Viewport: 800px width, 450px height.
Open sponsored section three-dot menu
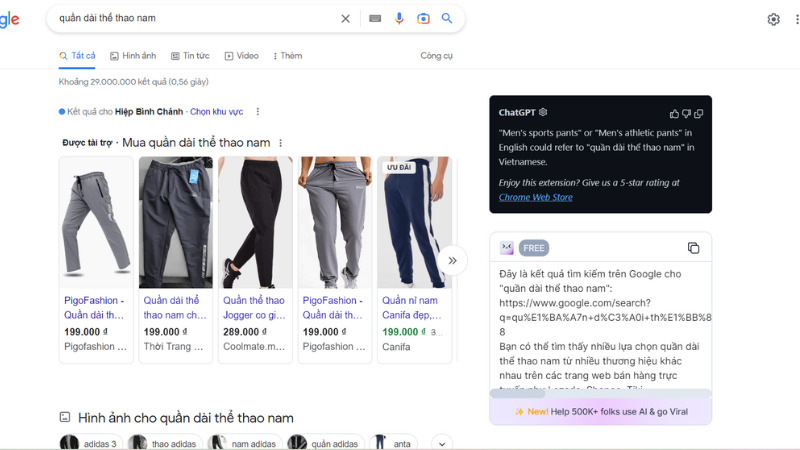pyautogui.click(x=281, y=143)
